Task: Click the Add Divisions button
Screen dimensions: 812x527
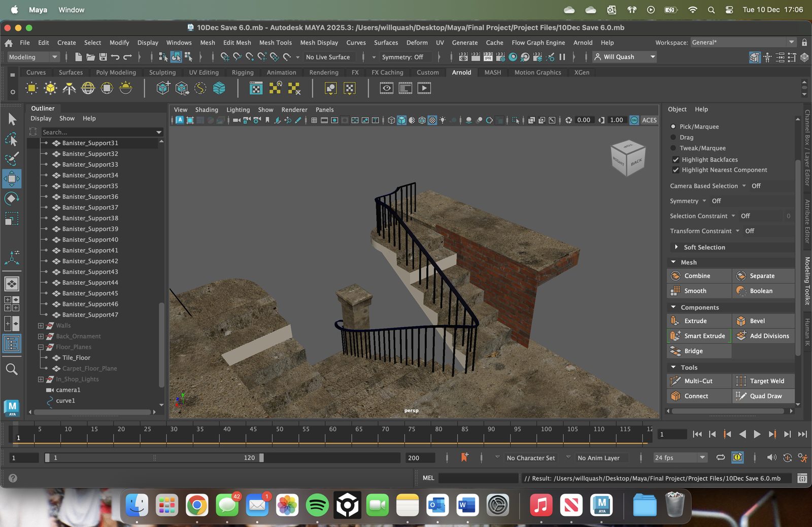Action: click(x=764, y=336)
